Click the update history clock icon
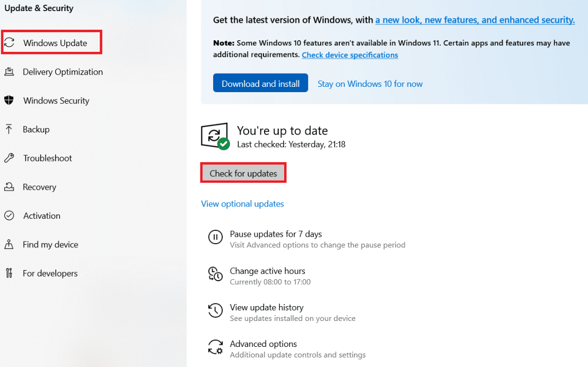 [215, 311]
